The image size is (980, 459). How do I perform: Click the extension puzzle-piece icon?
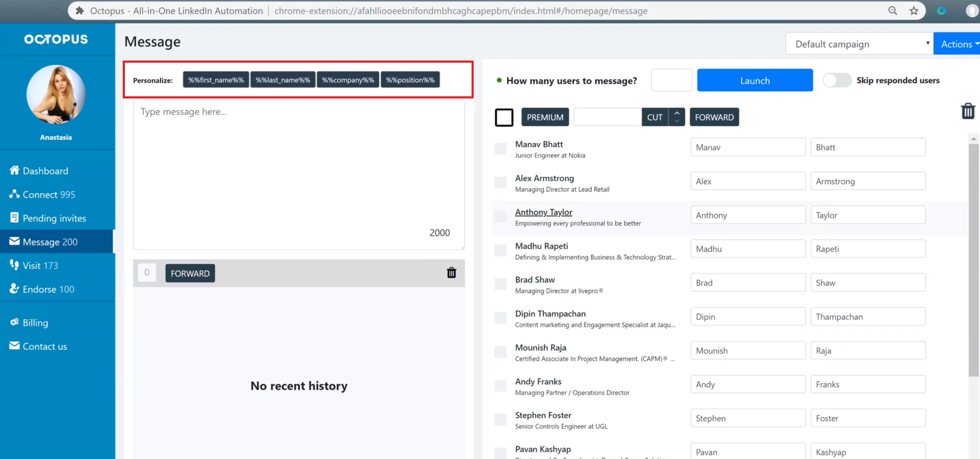click(80, 11)
